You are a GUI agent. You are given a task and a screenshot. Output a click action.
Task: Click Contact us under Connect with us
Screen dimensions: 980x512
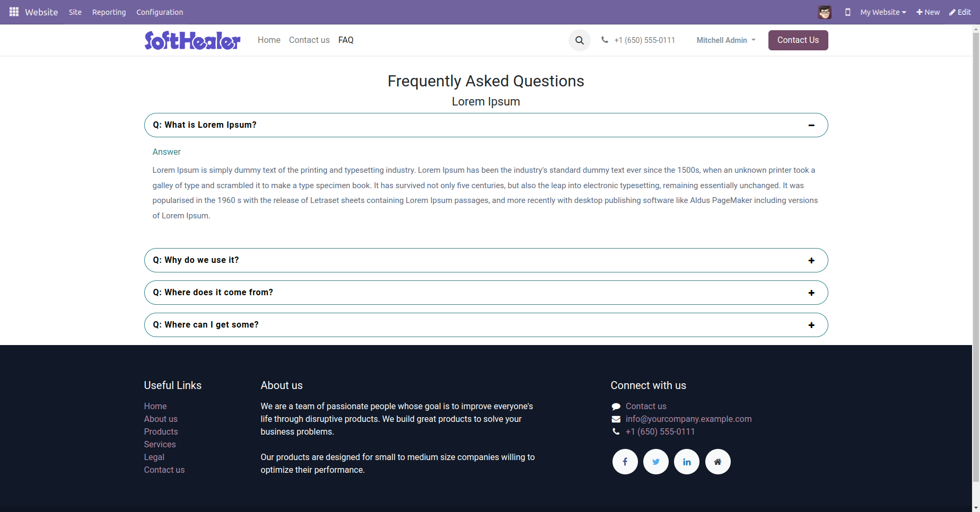tap(646, 407)
